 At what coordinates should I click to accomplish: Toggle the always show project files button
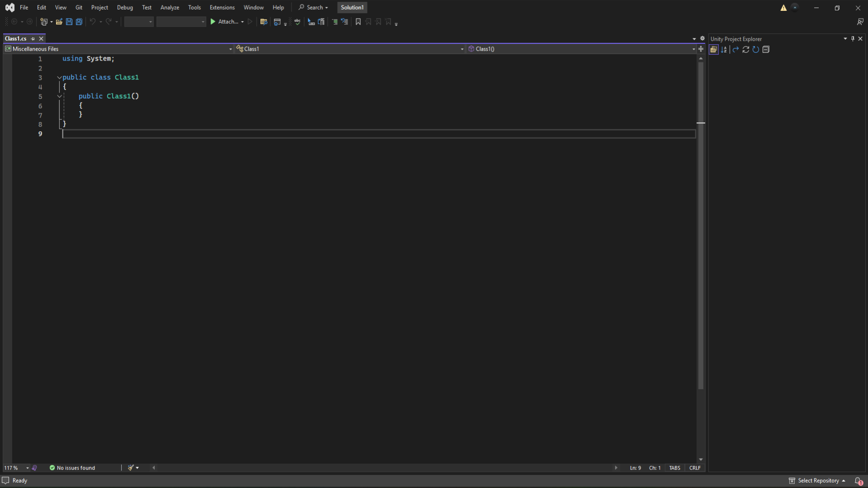(714, 50)
